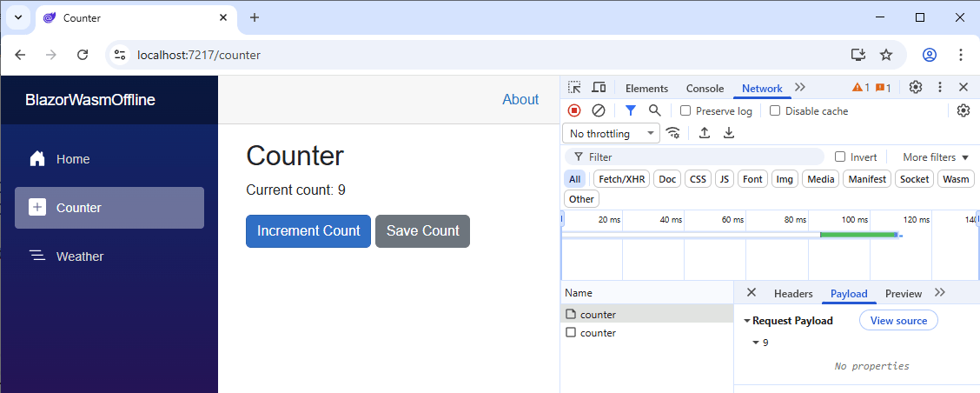
Task: Select the Network panel tab
Action: click(x=762, y=88)
